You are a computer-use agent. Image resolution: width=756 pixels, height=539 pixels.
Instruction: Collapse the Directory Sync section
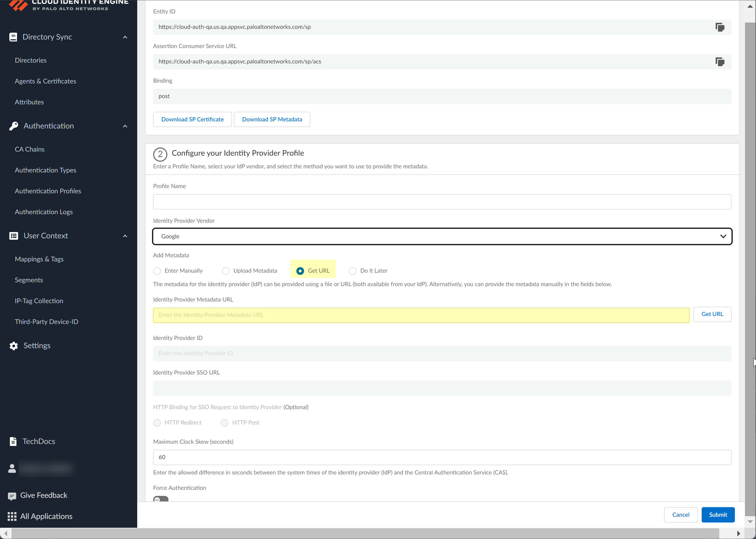[x=125, y=37]
